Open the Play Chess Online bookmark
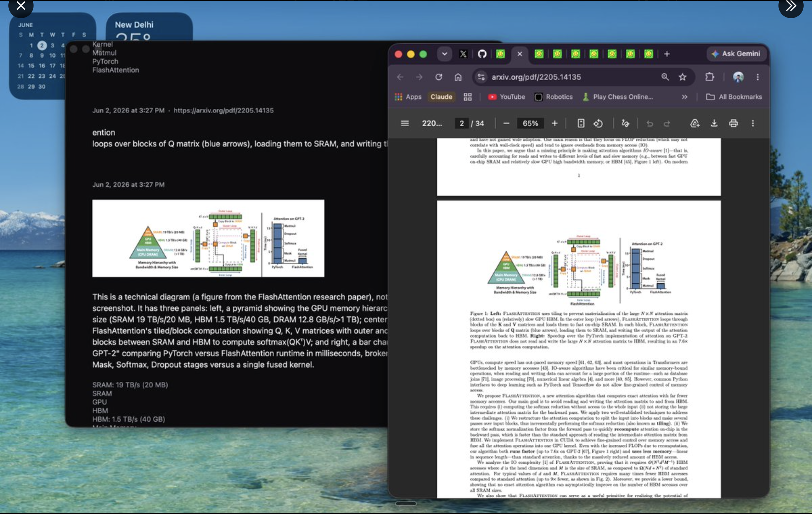Viewport: 812px width, 514px height. pos(618,97)
